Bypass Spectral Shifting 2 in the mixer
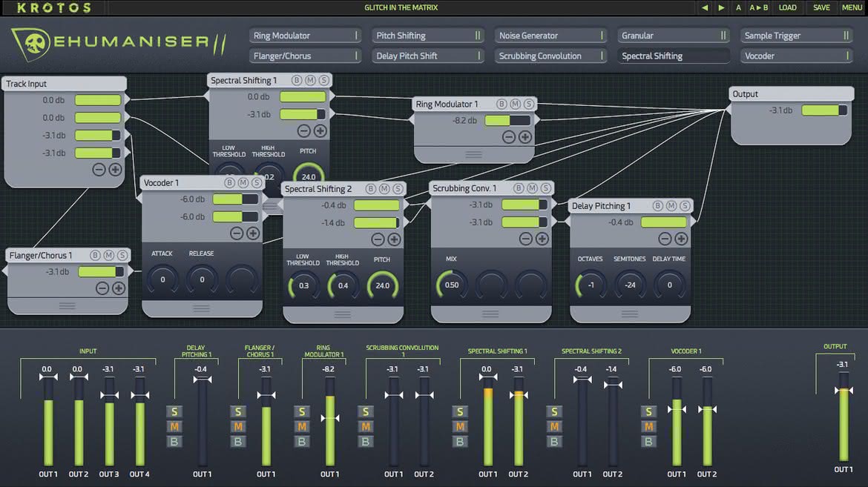 (x=554, y=442)
